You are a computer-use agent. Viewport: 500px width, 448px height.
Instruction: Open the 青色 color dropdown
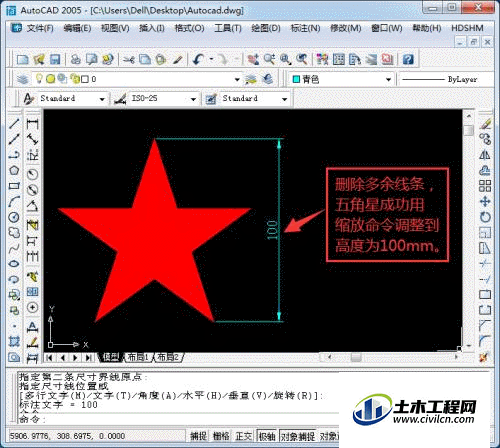[388, 79]
